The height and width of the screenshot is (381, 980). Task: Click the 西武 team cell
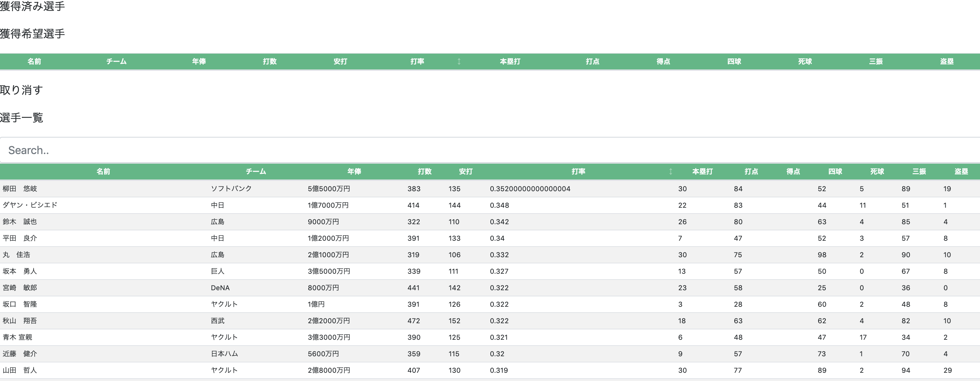coord(218,321)
